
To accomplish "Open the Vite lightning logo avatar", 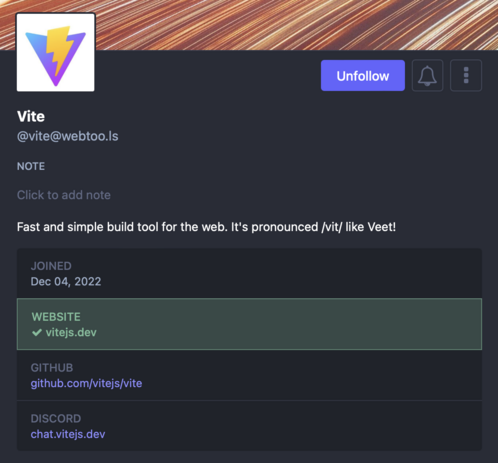I will (x=56, y=52).
